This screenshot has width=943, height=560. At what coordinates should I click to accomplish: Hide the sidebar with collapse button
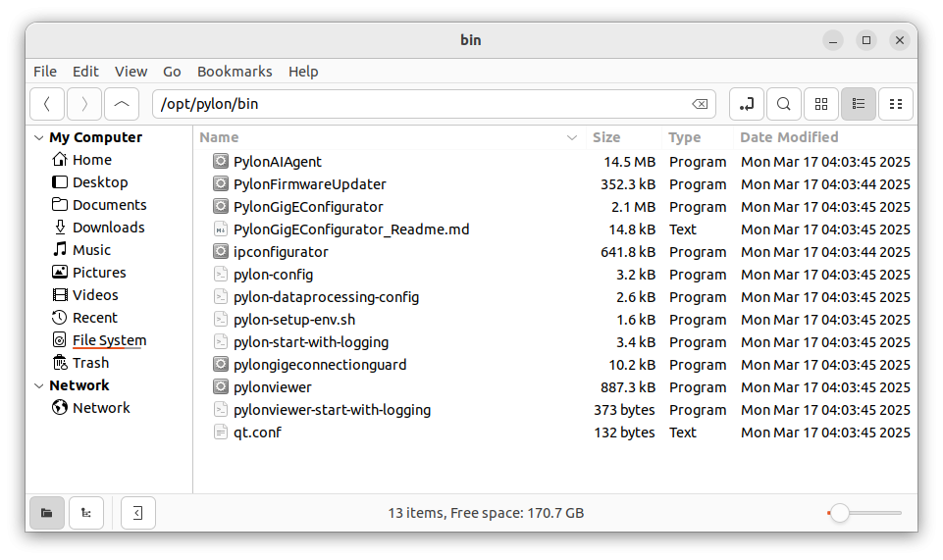tap(137, 513)
